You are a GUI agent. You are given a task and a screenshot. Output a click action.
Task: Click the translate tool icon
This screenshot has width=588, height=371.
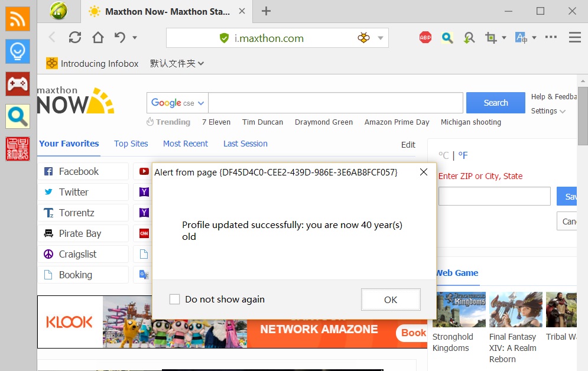pyautogui.click(x=521, y=37)
